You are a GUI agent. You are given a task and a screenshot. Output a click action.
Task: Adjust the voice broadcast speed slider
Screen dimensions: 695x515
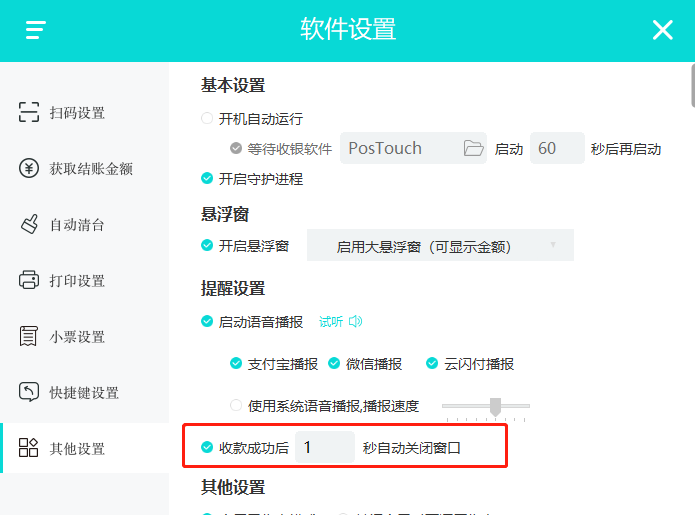(x=495, y=406)
